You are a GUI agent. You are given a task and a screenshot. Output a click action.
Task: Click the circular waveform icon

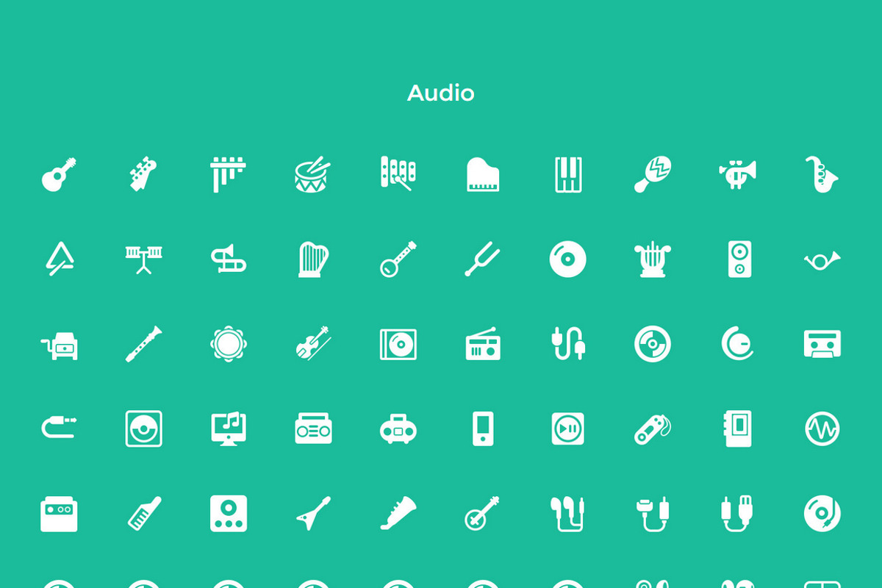[822, 428]
